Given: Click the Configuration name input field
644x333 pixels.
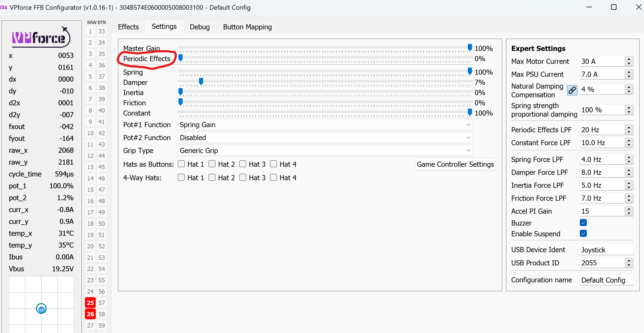Looking at the screenshot, I should click(x=606, y=280).
